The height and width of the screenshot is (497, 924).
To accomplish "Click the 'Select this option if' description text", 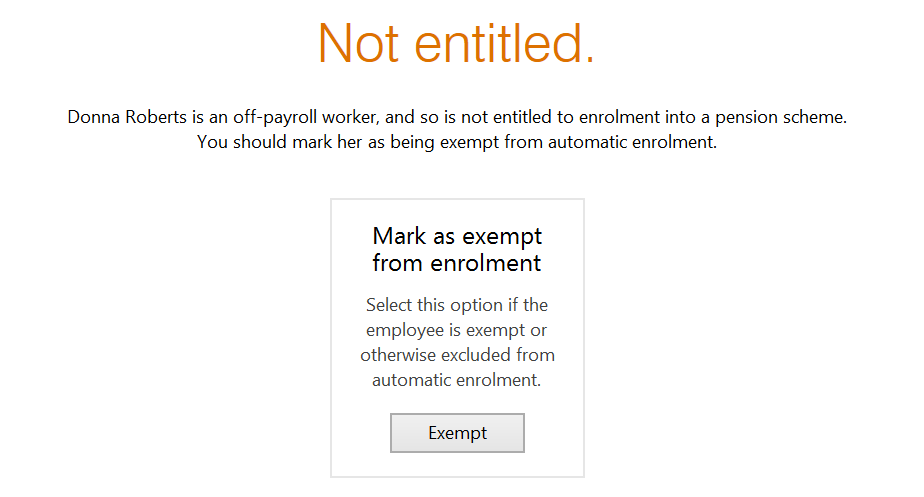I will (457, 342).
